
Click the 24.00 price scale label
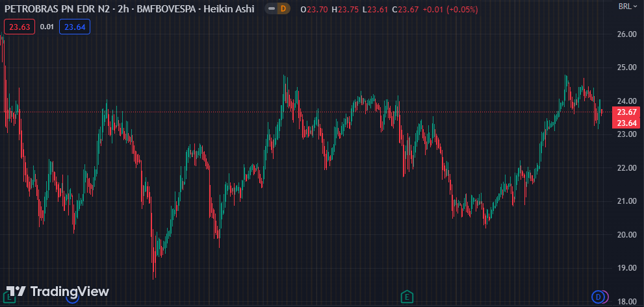point(626,101)
